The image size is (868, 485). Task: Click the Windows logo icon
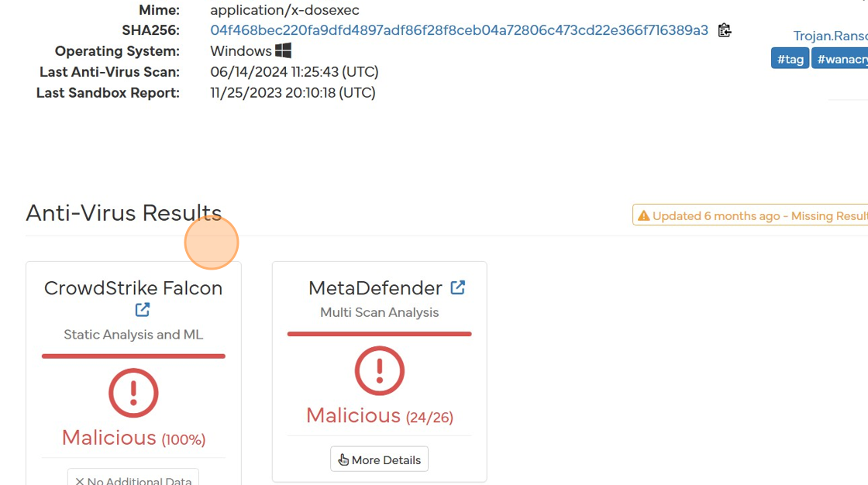283,51
